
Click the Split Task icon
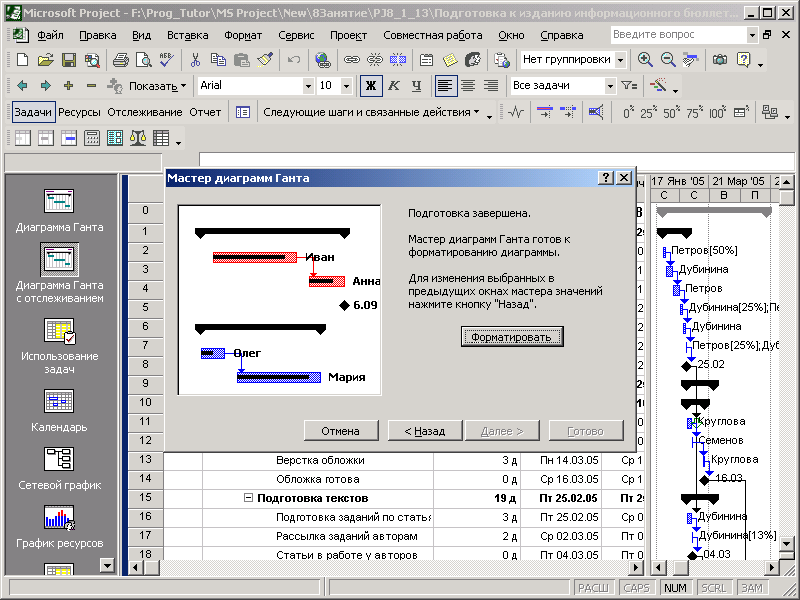pyautogui.click(x=397, y=60)
